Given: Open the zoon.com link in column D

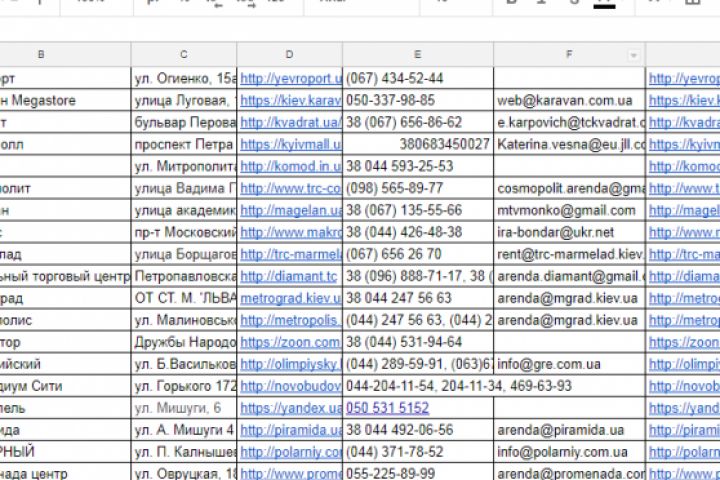Looking at the screenshot, I should click(291, 342).
